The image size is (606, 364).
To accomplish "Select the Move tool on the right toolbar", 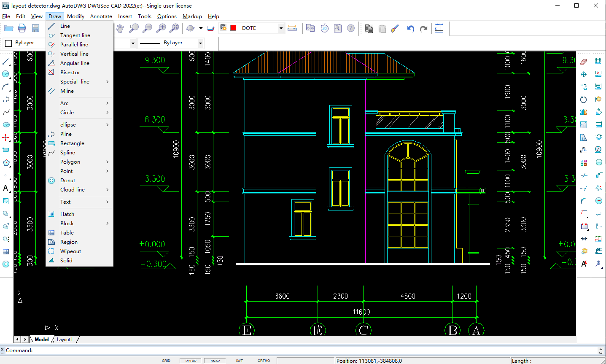I will click(x=584, y=74).
